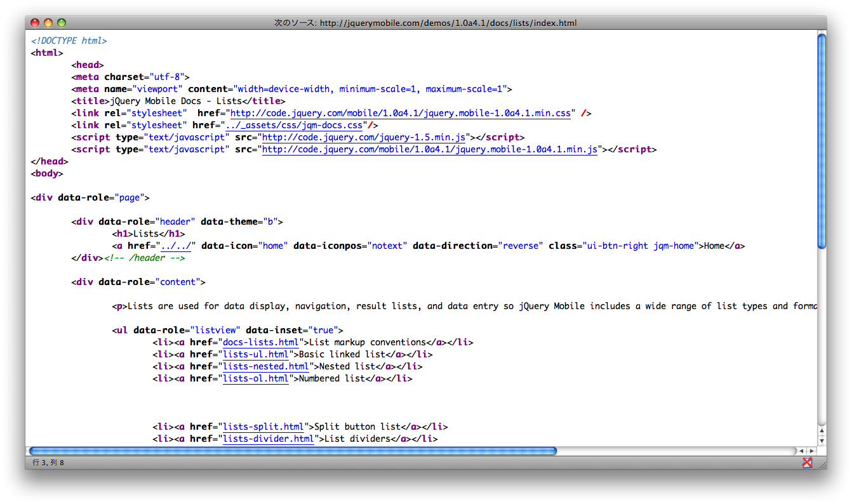Click the horizontal scrollbar thumb
Screen dimensions: 852x504
(293, 451)
